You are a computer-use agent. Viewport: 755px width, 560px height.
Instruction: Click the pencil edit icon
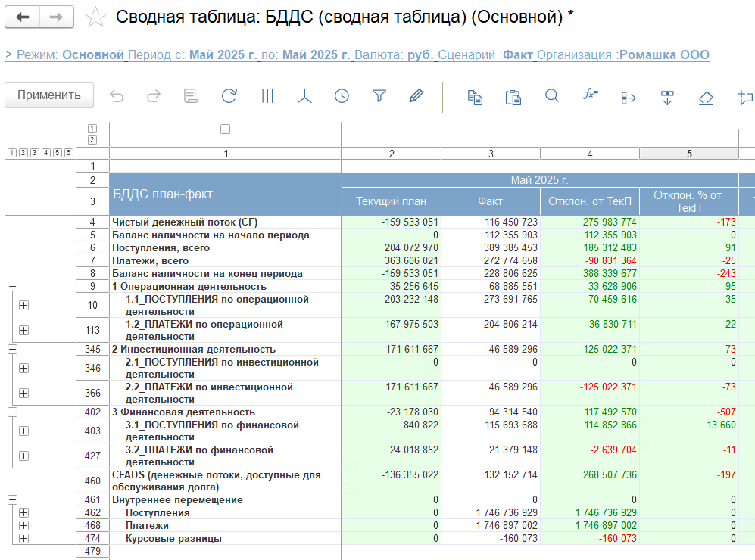416,96
